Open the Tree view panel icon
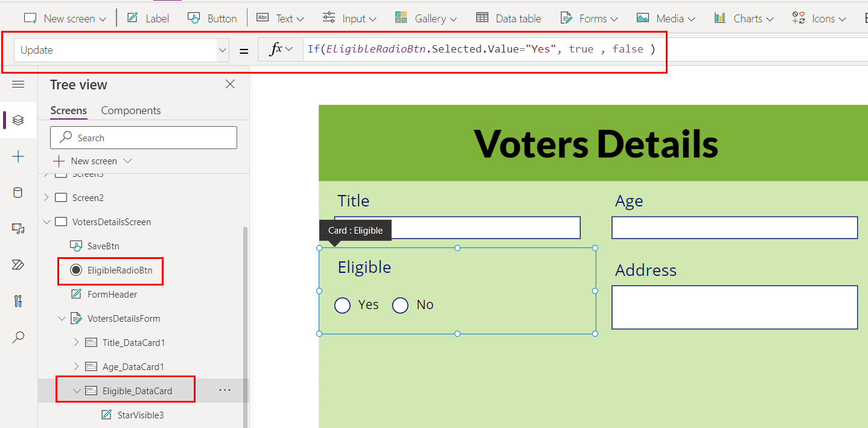This screenshot has height=428, width=868. (x=18, y=120)
